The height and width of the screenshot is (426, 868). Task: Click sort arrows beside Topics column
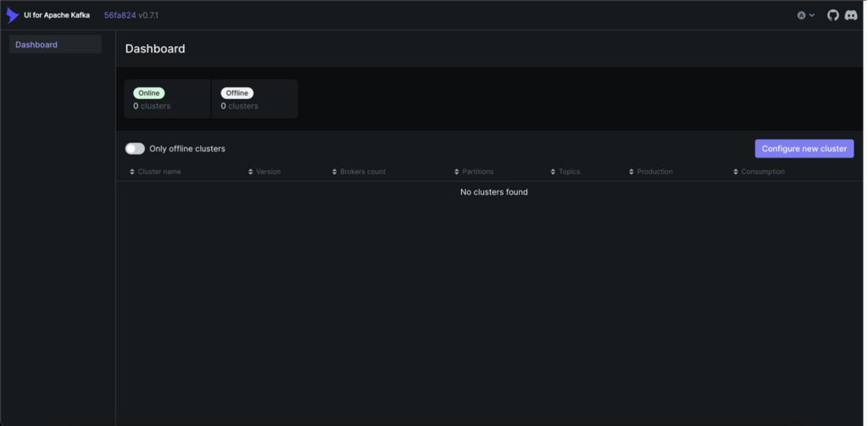point(553,172)
